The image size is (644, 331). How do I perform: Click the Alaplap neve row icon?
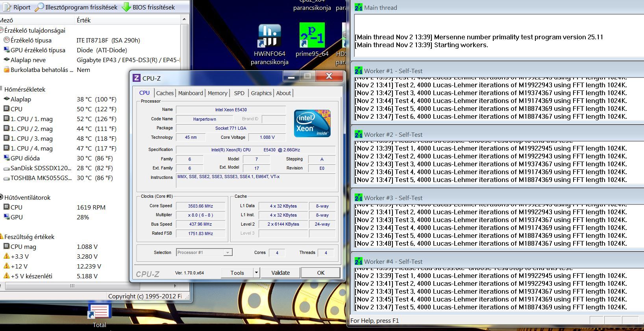[x=6, y=60]
